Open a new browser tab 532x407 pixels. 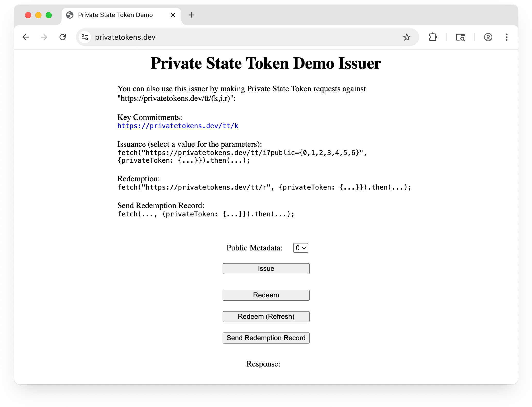(x=191, y=15)
